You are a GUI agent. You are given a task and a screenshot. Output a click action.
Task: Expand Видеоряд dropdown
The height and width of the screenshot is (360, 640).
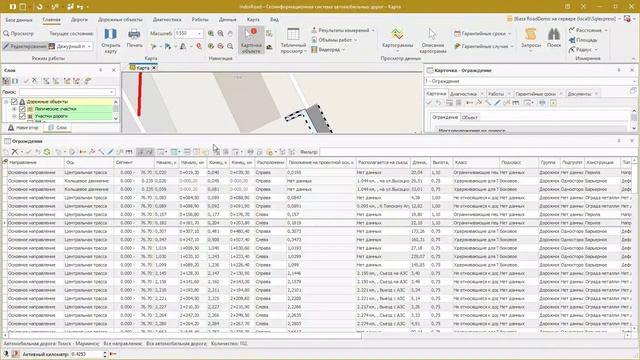343,50
